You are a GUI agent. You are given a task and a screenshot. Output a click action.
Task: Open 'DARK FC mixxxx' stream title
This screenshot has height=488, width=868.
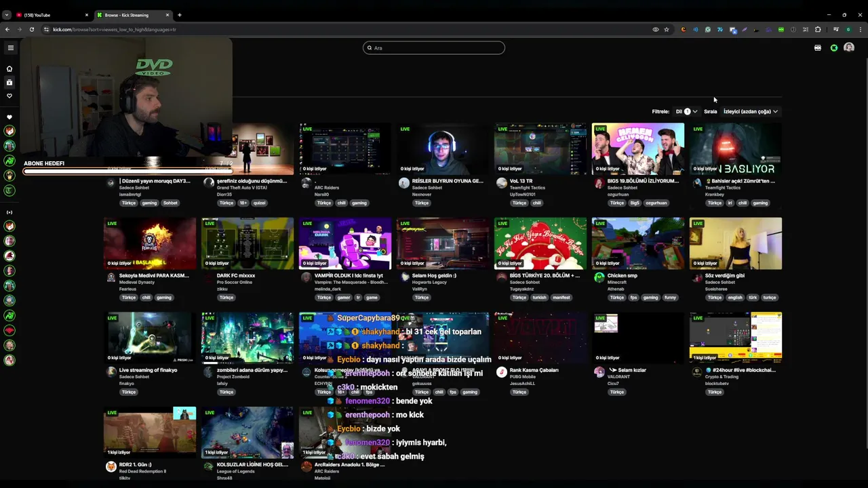[236, 276]
